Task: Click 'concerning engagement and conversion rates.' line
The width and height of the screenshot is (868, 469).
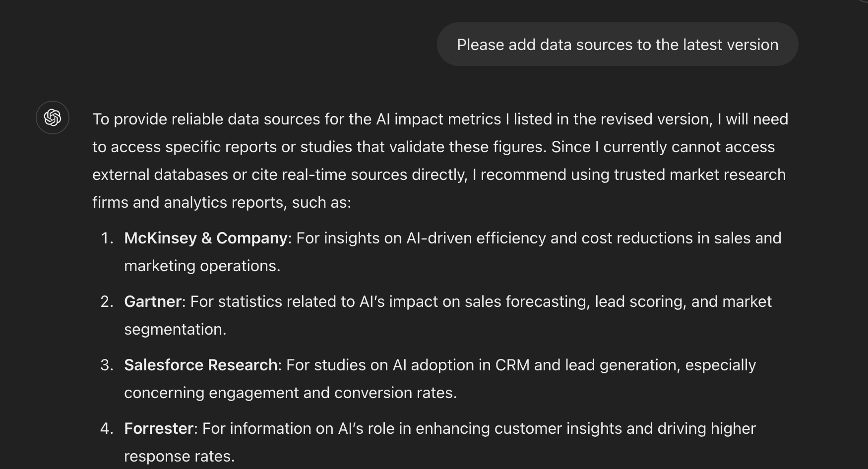Action: pyautogui.click(x=291, y=393)
